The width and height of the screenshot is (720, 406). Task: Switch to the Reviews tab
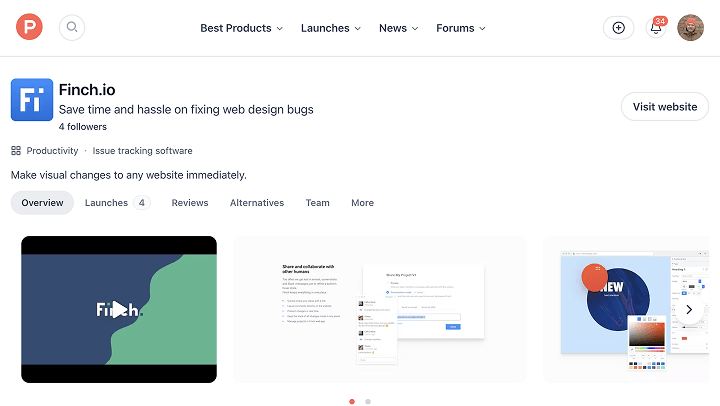190,203
